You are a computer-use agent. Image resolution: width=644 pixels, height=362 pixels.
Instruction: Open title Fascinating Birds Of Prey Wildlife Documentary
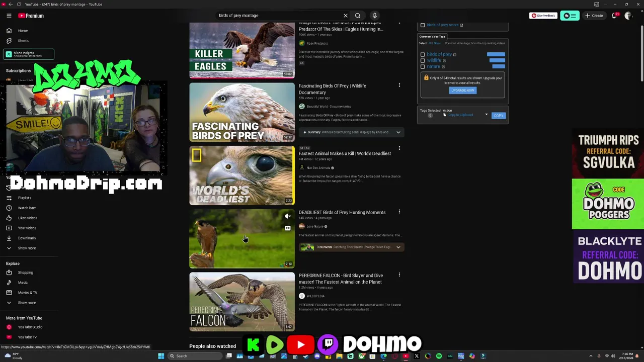point(332,89)
